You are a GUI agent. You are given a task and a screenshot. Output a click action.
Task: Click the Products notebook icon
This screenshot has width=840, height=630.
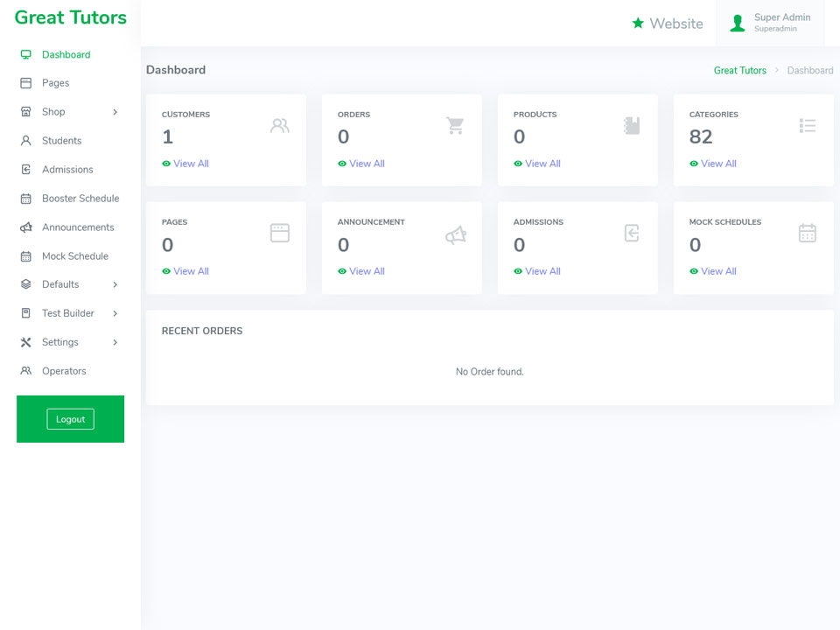[632, 126]
